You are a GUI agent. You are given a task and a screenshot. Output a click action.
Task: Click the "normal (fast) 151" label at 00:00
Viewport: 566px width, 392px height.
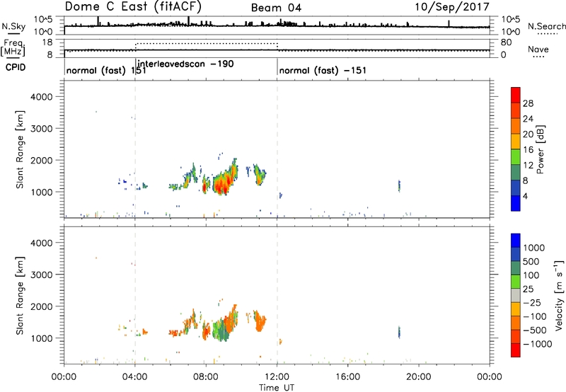coord(106,70)
